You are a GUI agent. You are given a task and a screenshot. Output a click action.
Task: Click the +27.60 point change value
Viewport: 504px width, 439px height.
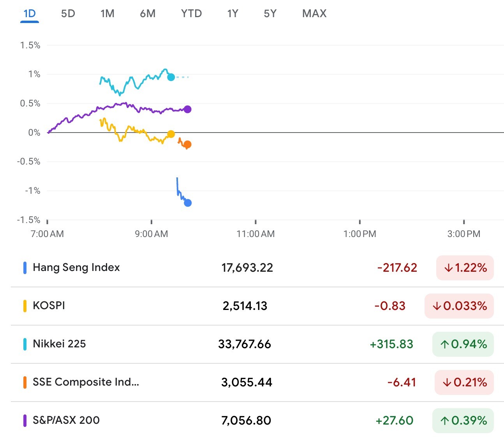394,421
